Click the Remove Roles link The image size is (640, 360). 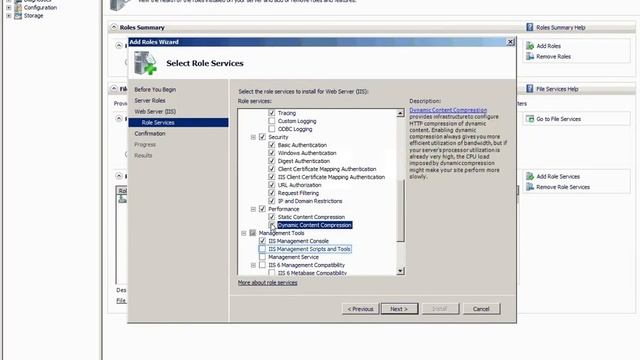pos(553,56)
